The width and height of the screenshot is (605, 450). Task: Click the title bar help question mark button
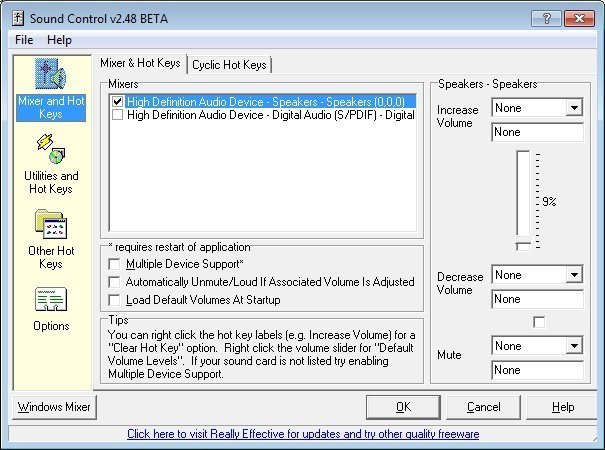pos(544,17)
